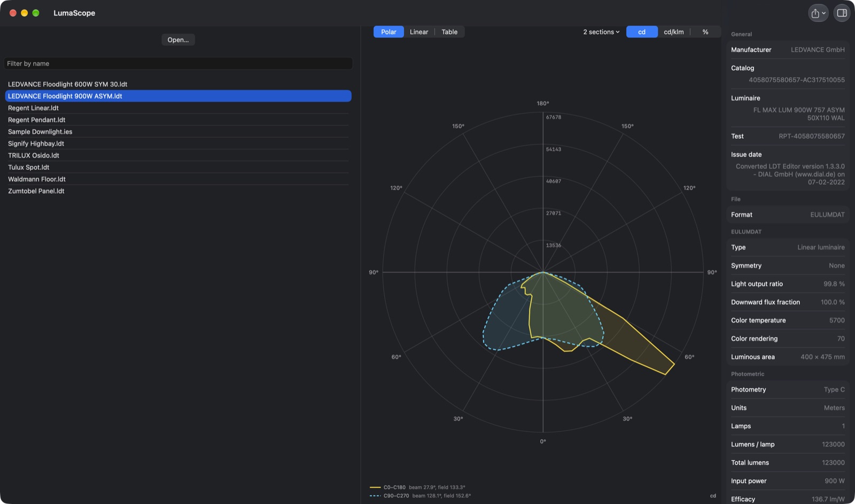Switch to Table view
The width and height of the screenshot is (855, 504).
(x=449, y=32)
